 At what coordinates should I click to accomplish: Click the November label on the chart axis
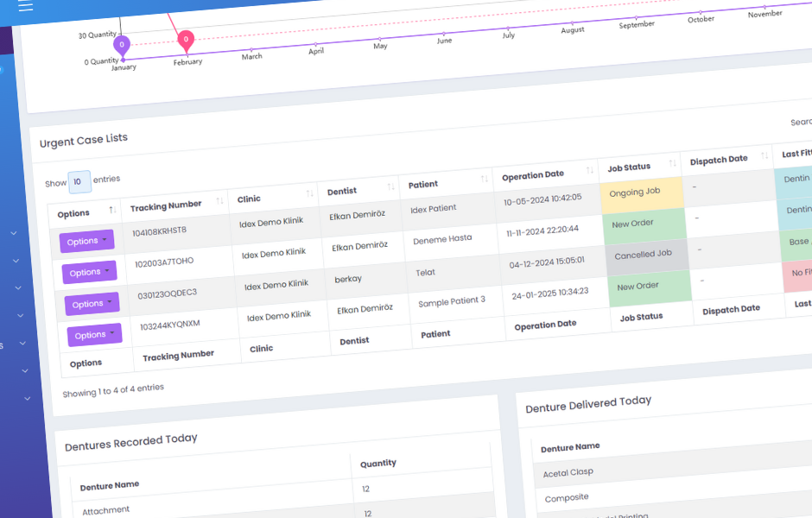(764, 14)
